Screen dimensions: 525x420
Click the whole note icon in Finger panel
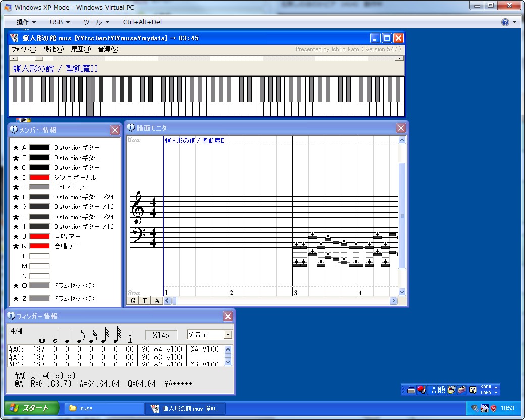42,340
